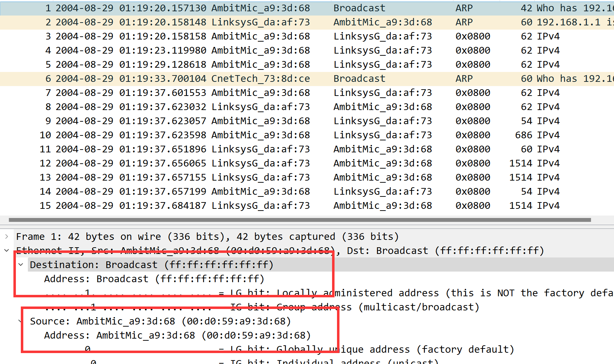Collapse the Source: AmbitMic_a9:3d:68 subtree
The height and width of the screenshot is (364, 614).
point(20,321)
